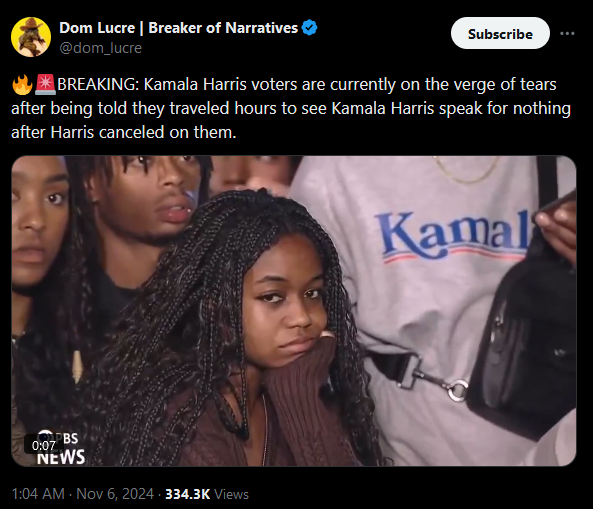The width and height of the screenshot is (593, 509).
Task: Click the 1:04 AM timestamp
Action: (38, 494)
